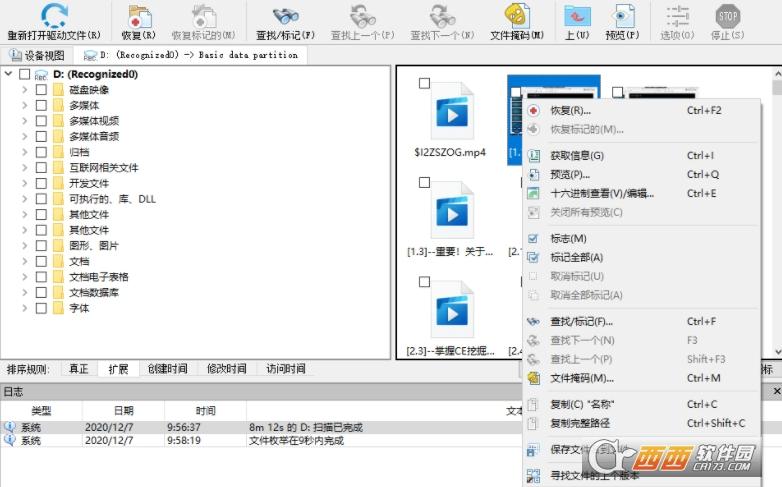The image size is (782, 487).
Task: Expand the 可执行的、库、DLL folder node
Action: click(24, 199)
